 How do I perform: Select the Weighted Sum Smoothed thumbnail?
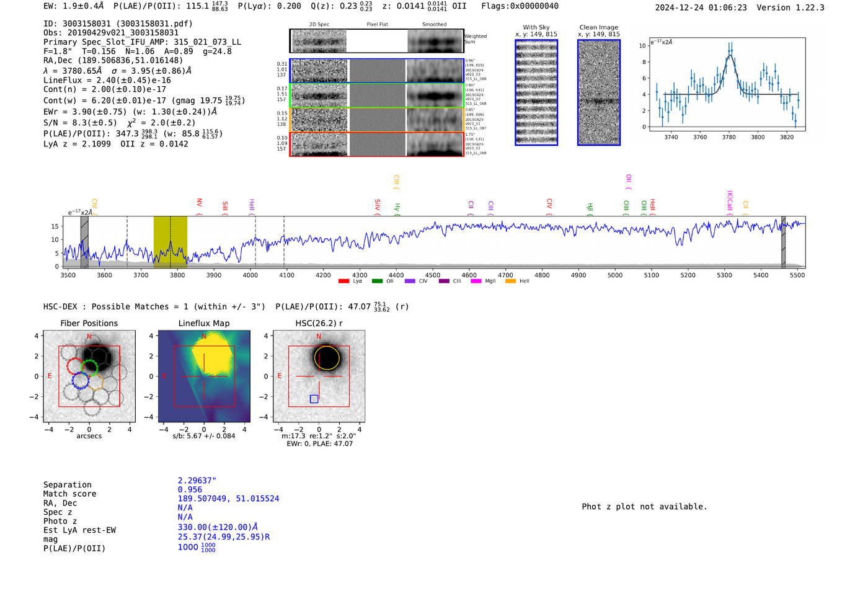(x=435, y=41)
